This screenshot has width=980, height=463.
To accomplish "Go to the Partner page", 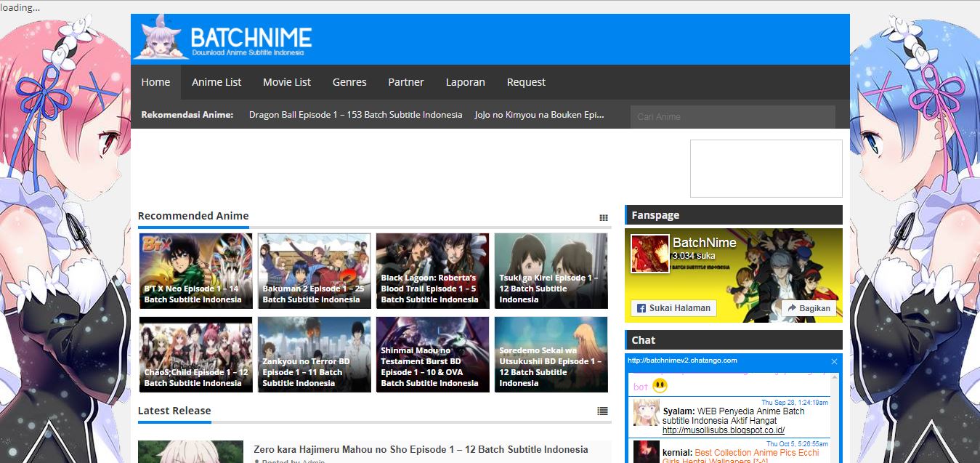I will pos(406,82).
